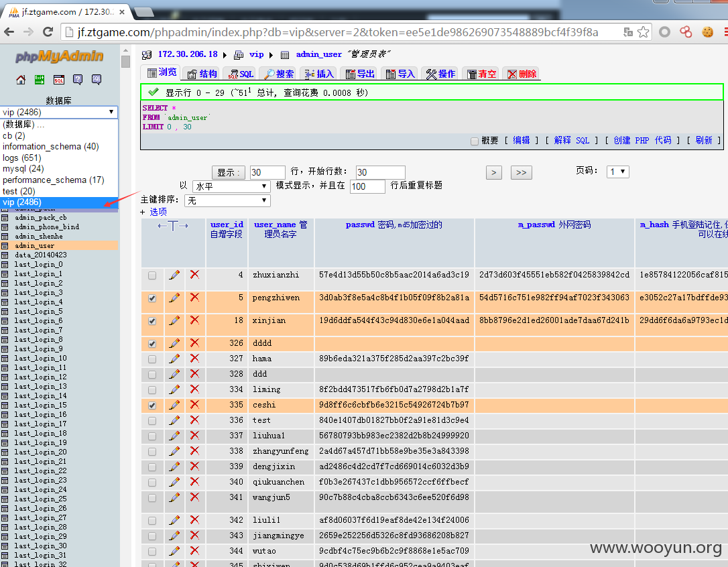
Task: Edit the wutao row pencil icon
Action: pos(174,551)
